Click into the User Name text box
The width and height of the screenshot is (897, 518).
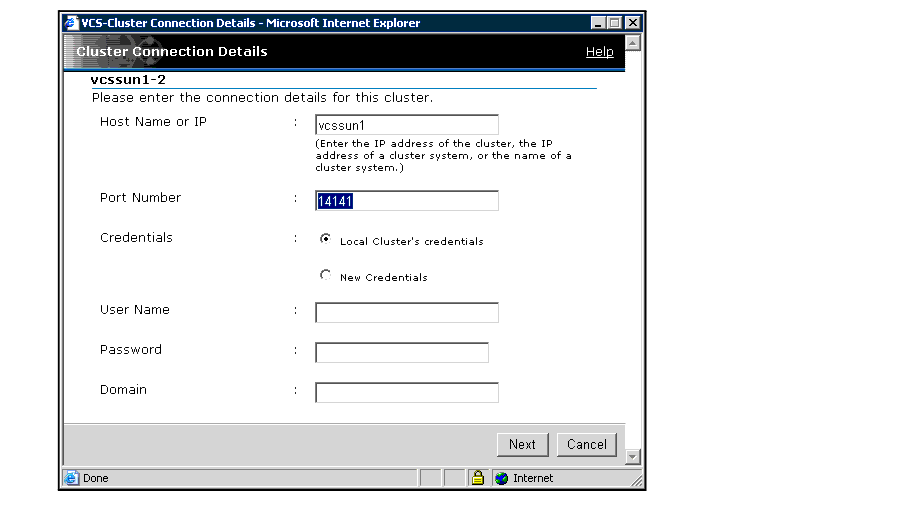[406, 313]
